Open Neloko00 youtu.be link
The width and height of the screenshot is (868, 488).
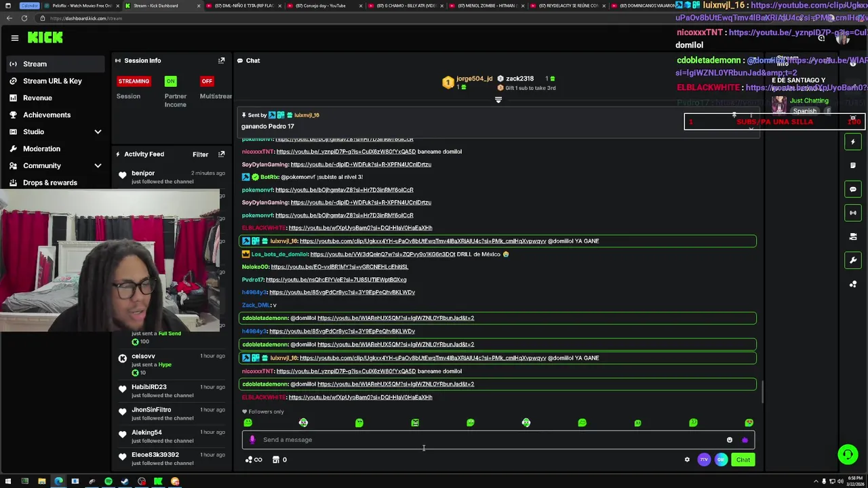tap(340, 267)
